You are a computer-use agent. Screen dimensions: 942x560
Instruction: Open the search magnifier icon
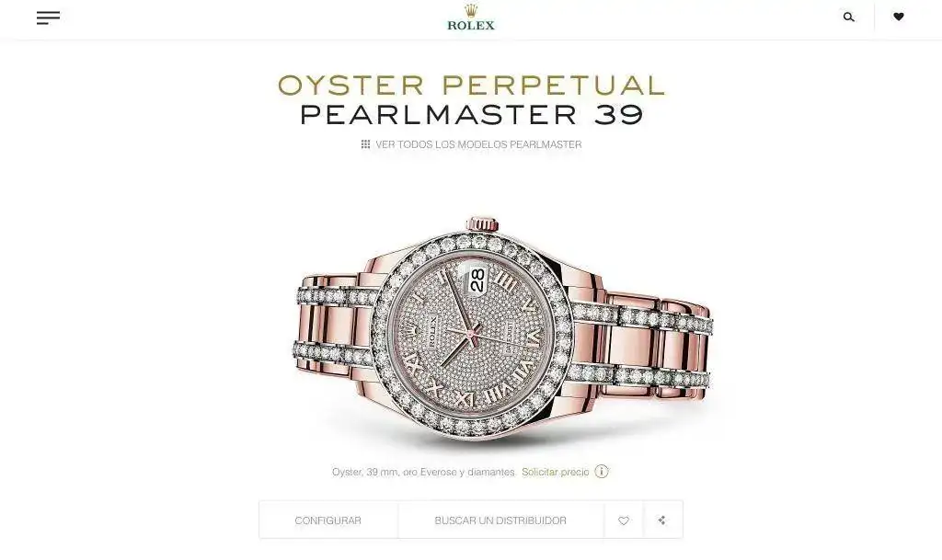pyautogui.click(x=849, y=17)
